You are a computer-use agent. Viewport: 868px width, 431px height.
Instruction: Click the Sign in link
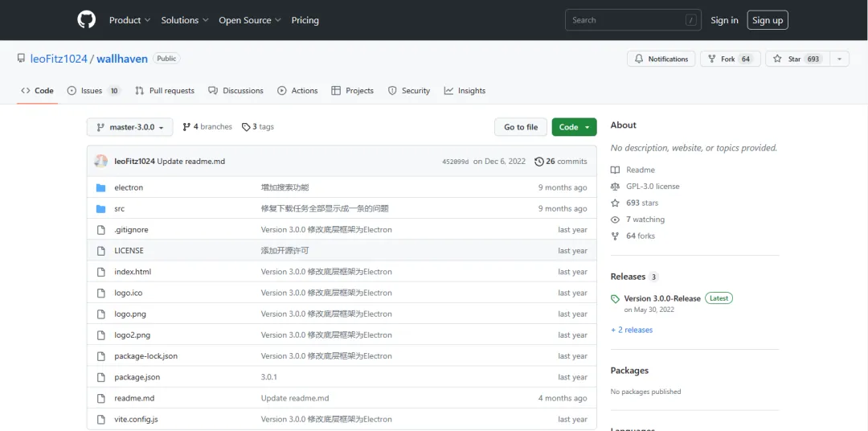tap(724, 20)
